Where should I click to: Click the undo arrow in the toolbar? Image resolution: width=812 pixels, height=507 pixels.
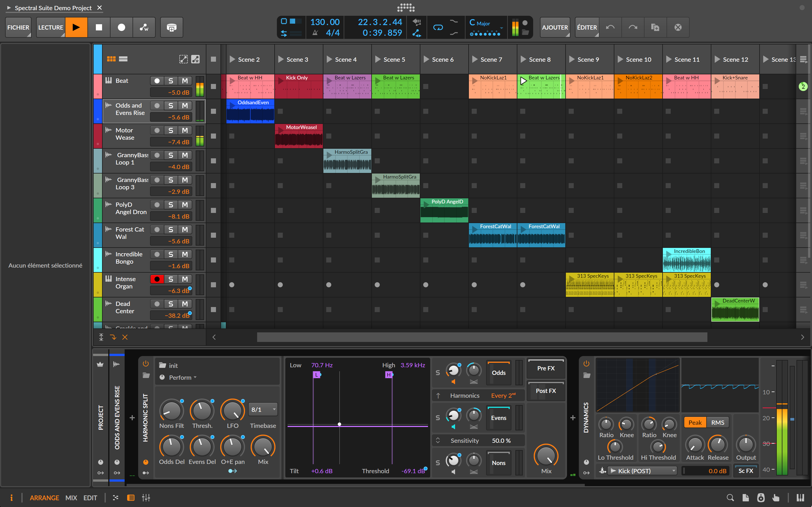(x=610, y=27)
